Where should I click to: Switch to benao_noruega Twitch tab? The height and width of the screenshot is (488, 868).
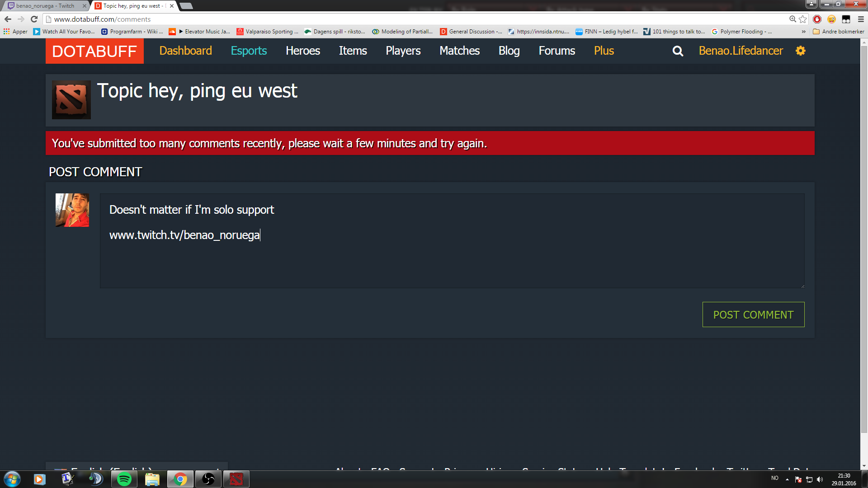[x=45, y=6]
